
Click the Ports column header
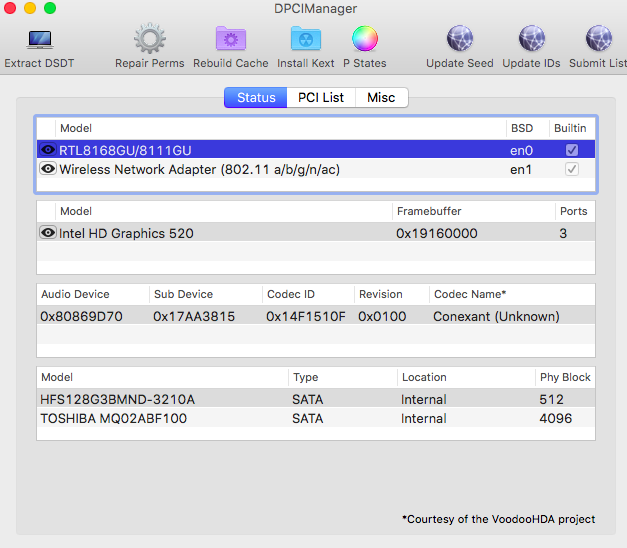[573, 211]
